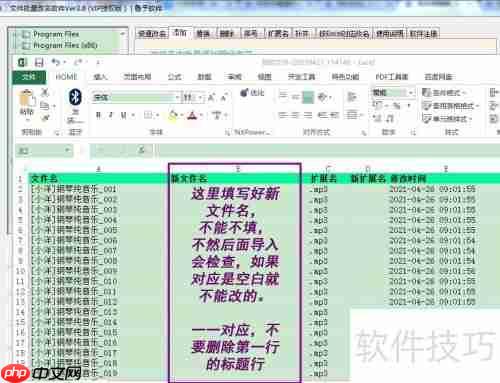Toggle italic formatting
Screen dimensions: 500x383
click(x=111, y=115)
